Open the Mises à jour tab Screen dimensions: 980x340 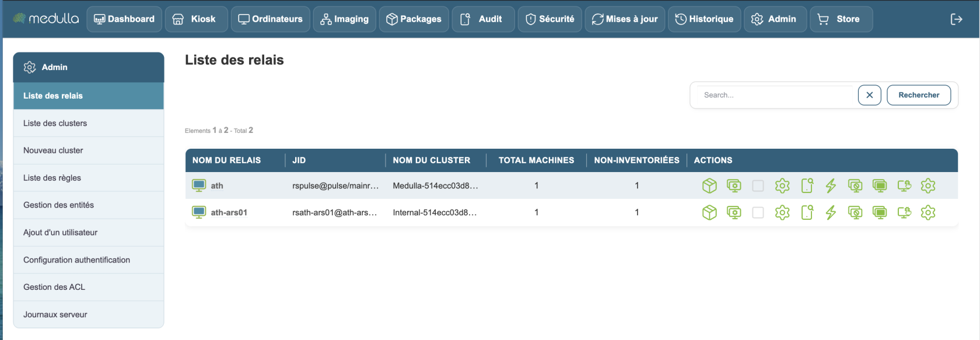625,19
